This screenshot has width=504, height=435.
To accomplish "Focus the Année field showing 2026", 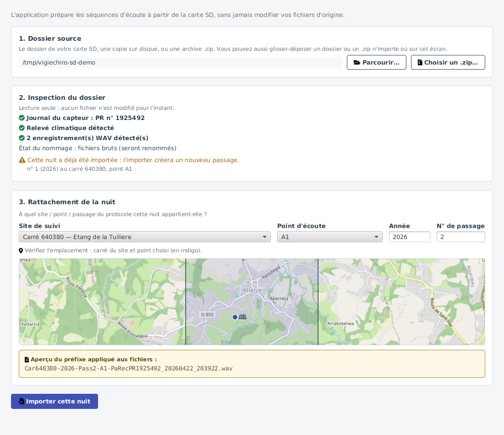I will (x=410, y=237).
